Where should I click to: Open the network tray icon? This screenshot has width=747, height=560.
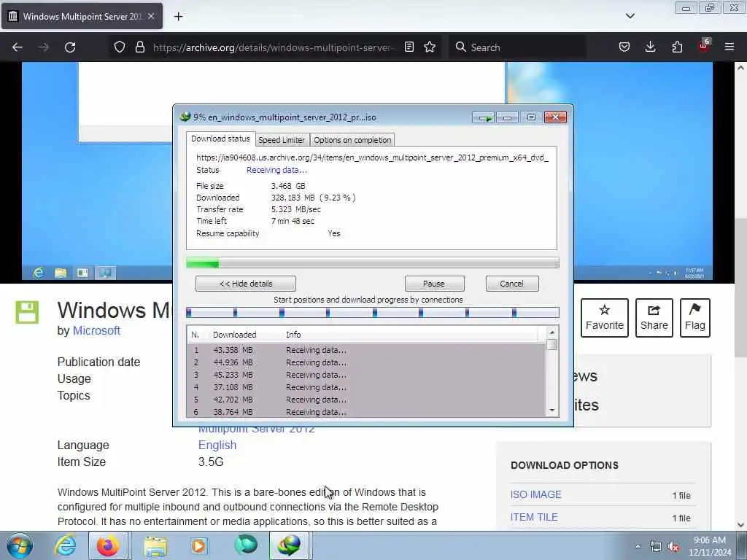coord(656,547)
